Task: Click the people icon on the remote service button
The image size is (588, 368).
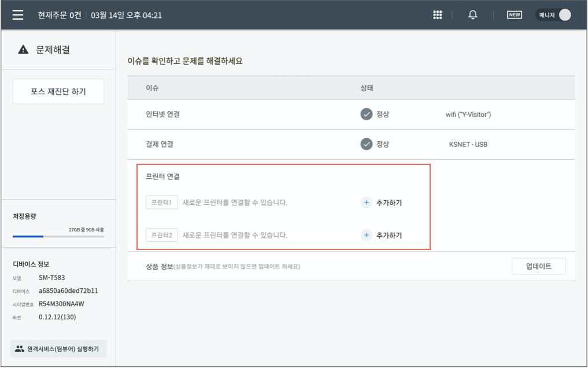Action: coord(20,349)
